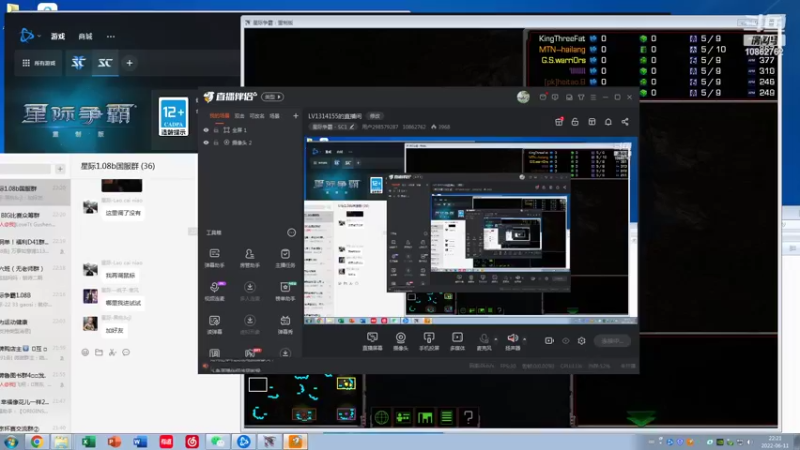This screenshot has width=800, height=450.
Task: Open chat history bubble icon in chat toolbar
Action: pyautogui.click(x=126, y=353)
